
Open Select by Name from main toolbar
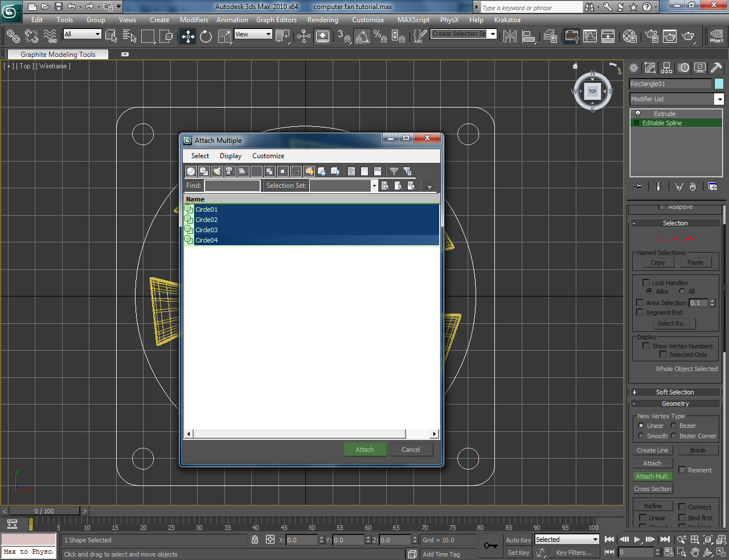130,36
